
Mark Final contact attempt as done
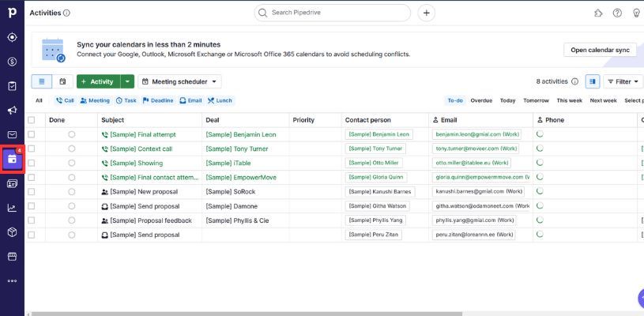tap(71, 177)
